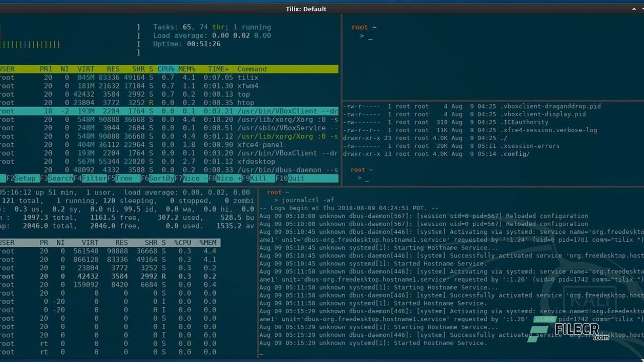Viewport: 644px width, 362px height.
Task: Select the /usr/sbin/VBoxService process row in htop
Action: [x=169, y=128]
